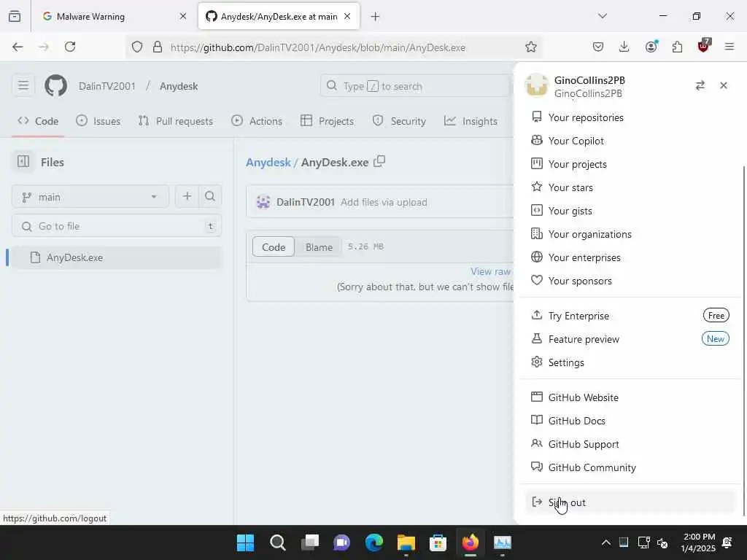Open GitHub Docs menu item
Screen dimensions: 747x560
coord(629,421)
